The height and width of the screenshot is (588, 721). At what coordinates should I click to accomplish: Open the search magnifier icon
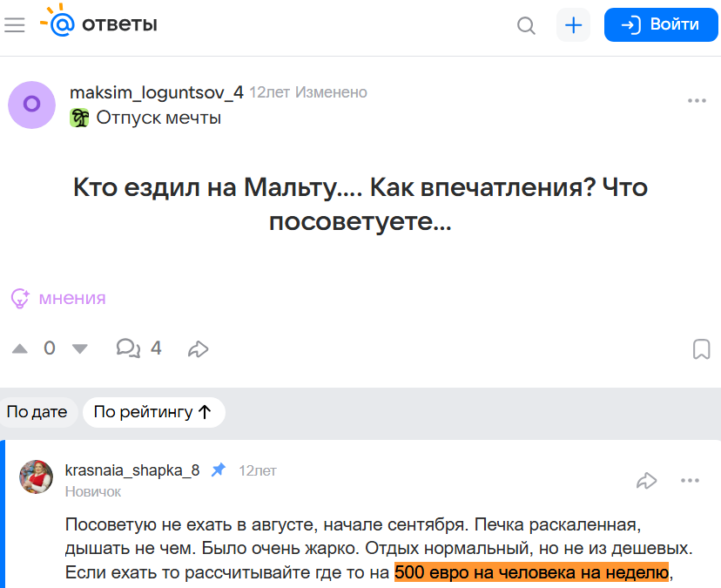pyautogui.click(x=526, y=25)
